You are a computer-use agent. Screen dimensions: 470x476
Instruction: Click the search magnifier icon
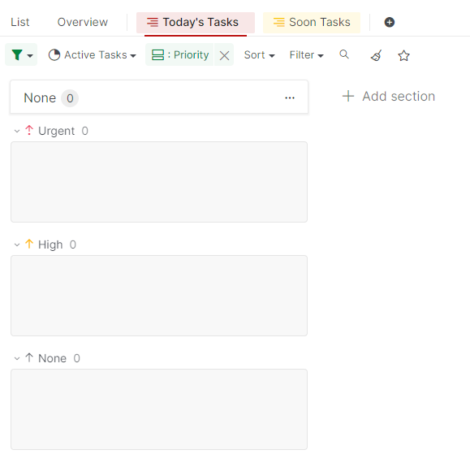pyautogui.click(x=344, y=54)
